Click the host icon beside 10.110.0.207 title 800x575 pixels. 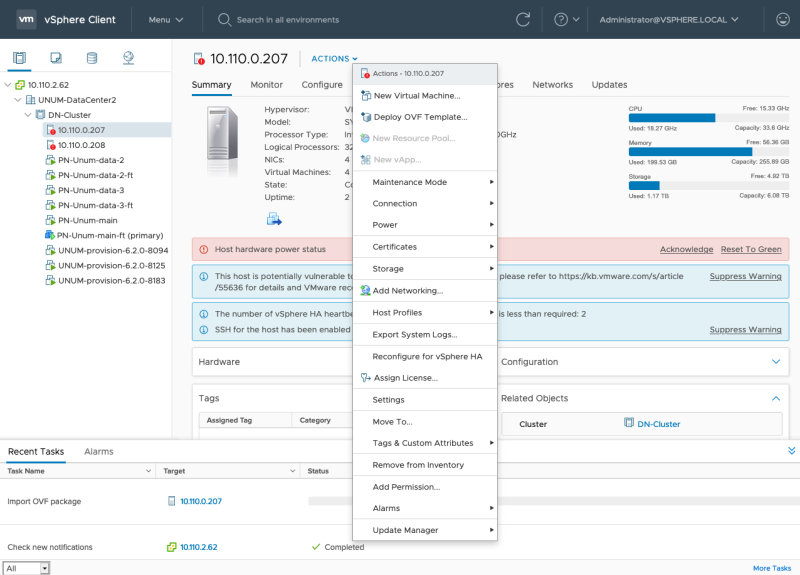point(199,59)
